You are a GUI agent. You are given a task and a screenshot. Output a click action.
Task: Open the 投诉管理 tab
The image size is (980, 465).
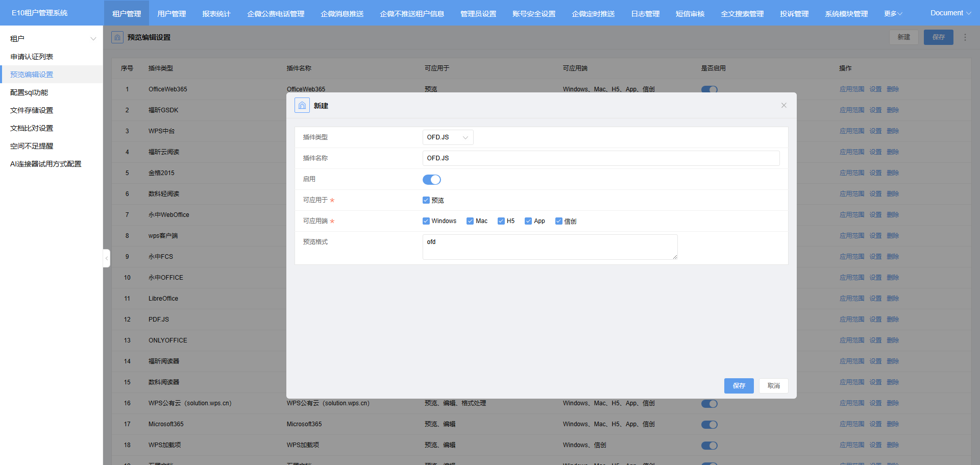tap(794, 14)
